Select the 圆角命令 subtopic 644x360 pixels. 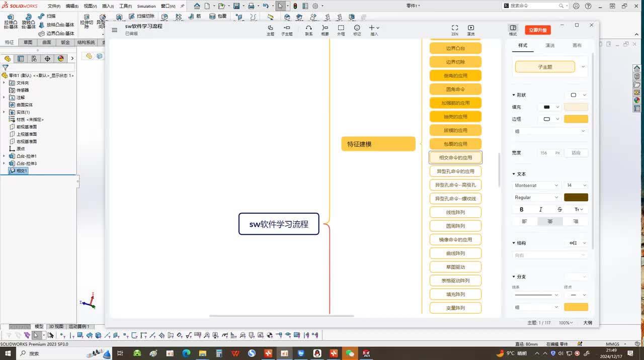(x=455, y=89)
